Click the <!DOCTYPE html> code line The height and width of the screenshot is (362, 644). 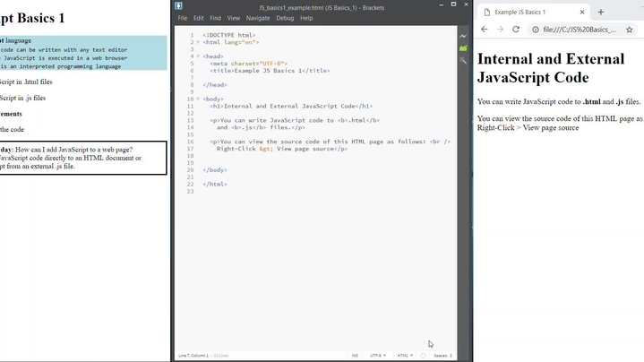point(228,35)
